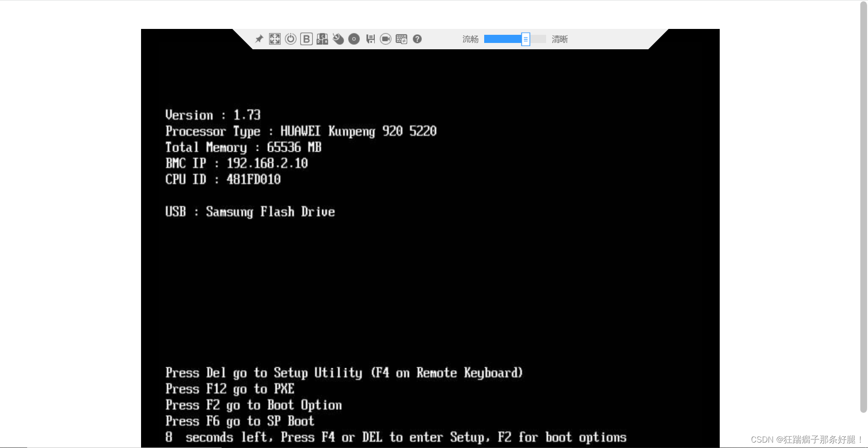
Task: Click 'Press Del go to Setup Utility' line
Action: click(x=344, y=373)
